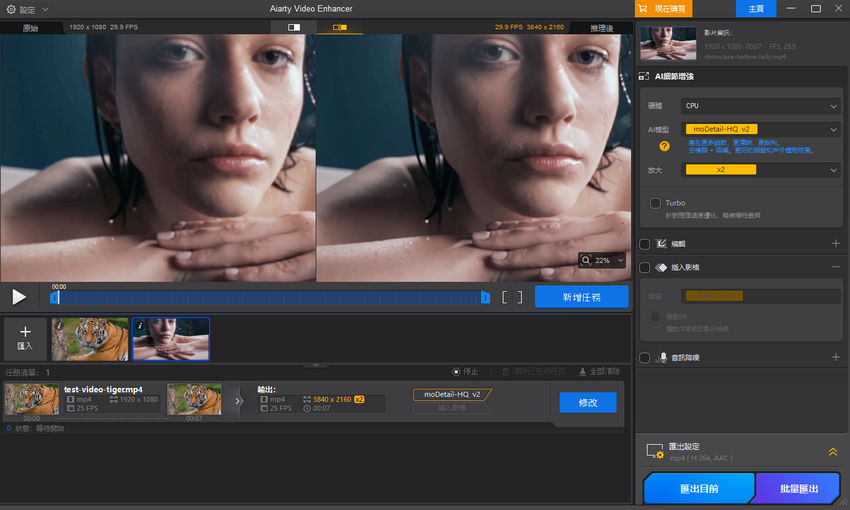
Task: Collapse the 插入影格 section with minus
Action: pyautogui.click(x=835, y=267)
